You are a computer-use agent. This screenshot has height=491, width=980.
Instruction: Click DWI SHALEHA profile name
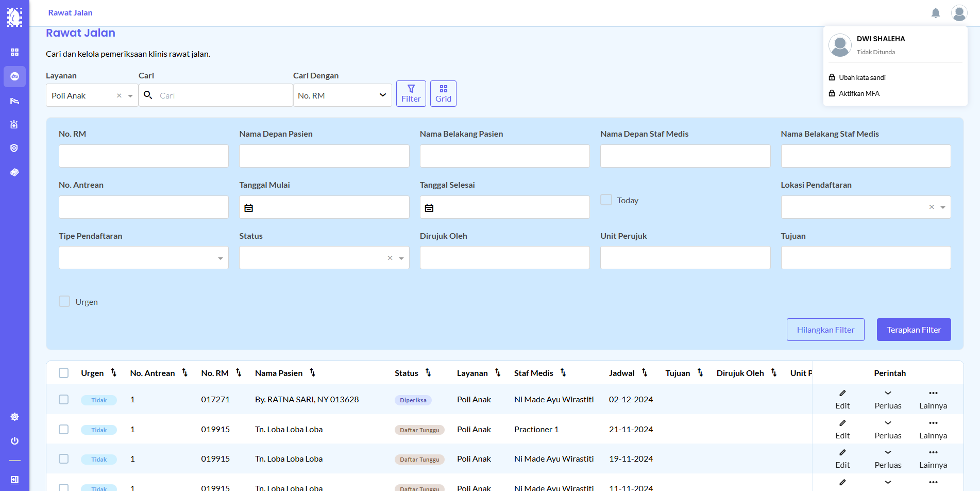[881, 39]
